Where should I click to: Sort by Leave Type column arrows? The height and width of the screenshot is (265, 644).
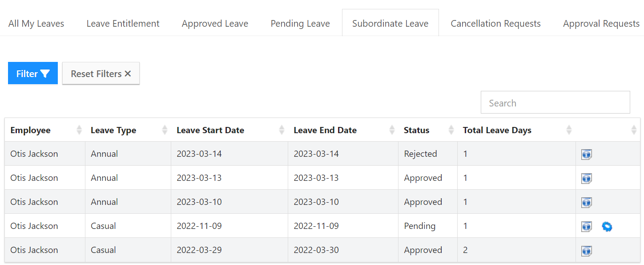[x=165, y=130]
